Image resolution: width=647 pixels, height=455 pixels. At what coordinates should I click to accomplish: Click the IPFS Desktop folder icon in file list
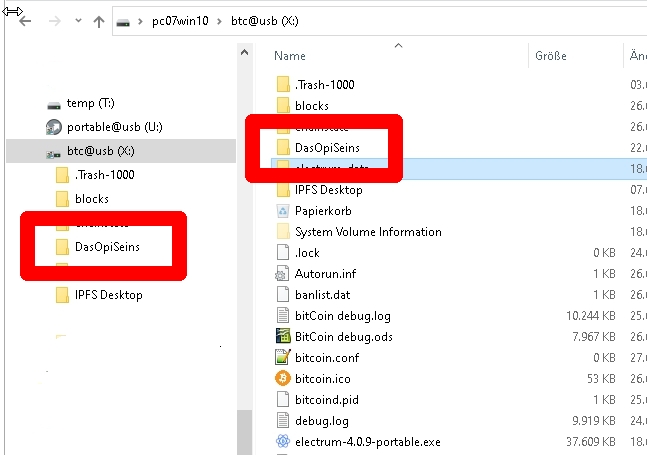click(x=283, y=191)
